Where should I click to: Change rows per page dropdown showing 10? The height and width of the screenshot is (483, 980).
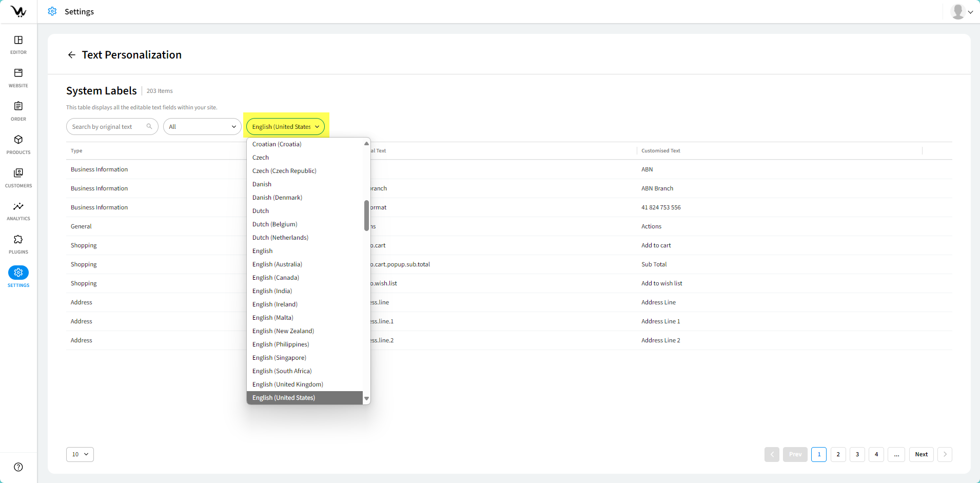click(x=80, y=454)
